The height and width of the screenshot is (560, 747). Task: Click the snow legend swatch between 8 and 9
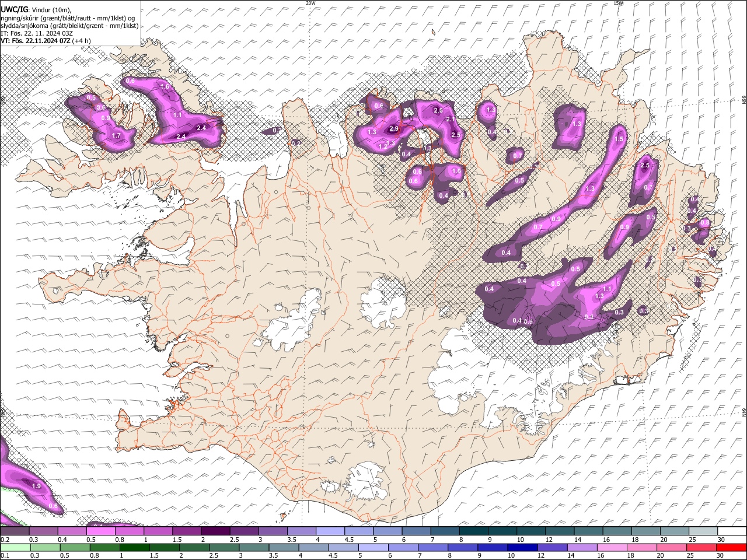tap(474, 531)
